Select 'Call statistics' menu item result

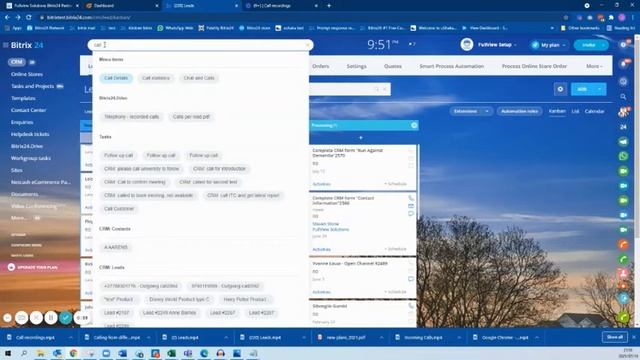[156, 78]
